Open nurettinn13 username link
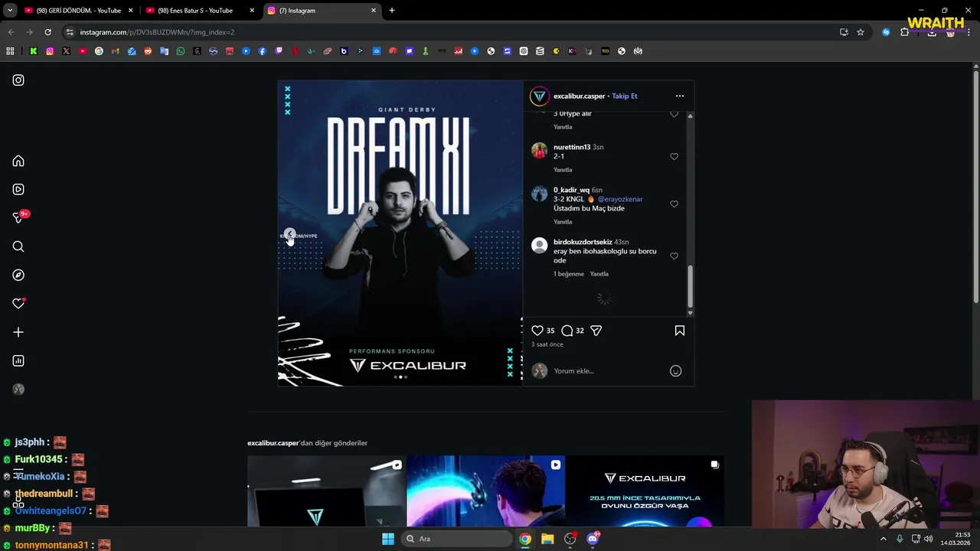The image size is (980, 551). click(572, 147)
